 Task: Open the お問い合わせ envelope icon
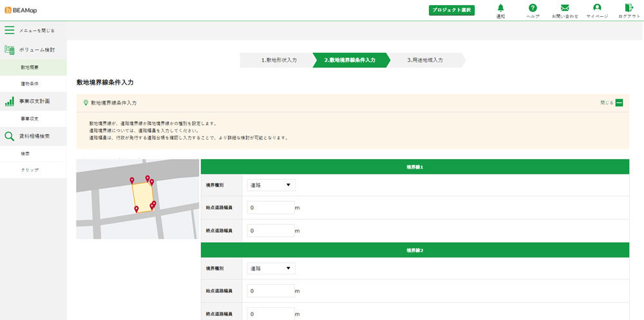565,8
